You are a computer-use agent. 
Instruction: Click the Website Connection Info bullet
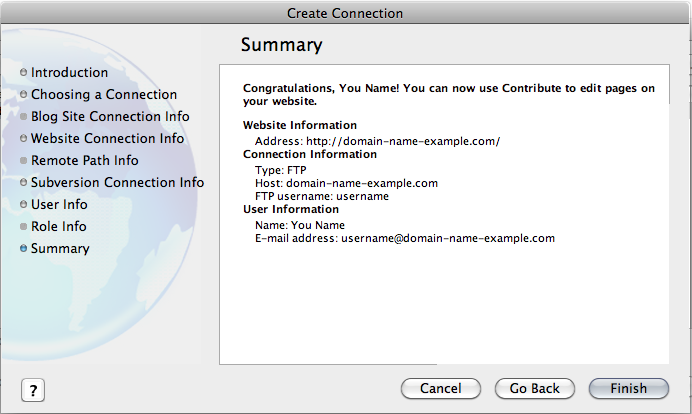tap(23, 139)
